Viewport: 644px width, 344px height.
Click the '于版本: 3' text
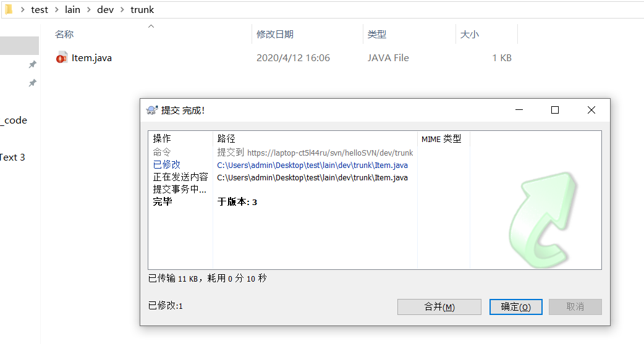pos(237,202)
